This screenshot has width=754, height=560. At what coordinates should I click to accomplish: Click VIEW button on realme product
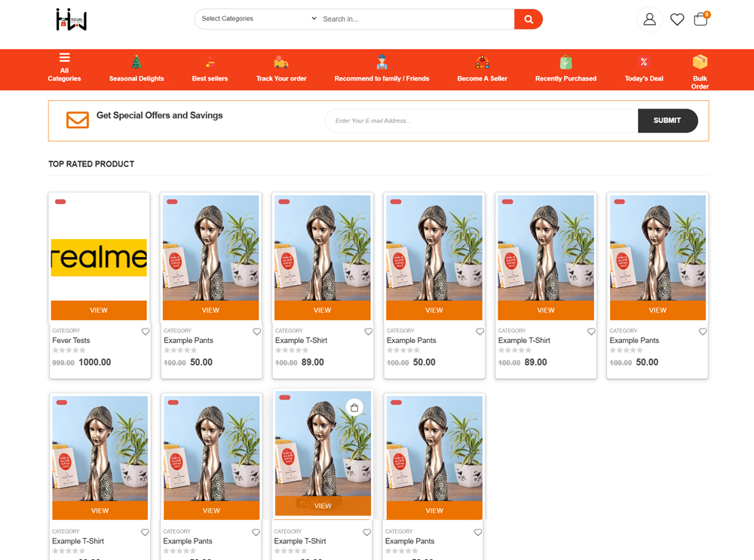(x=99, y=310)
